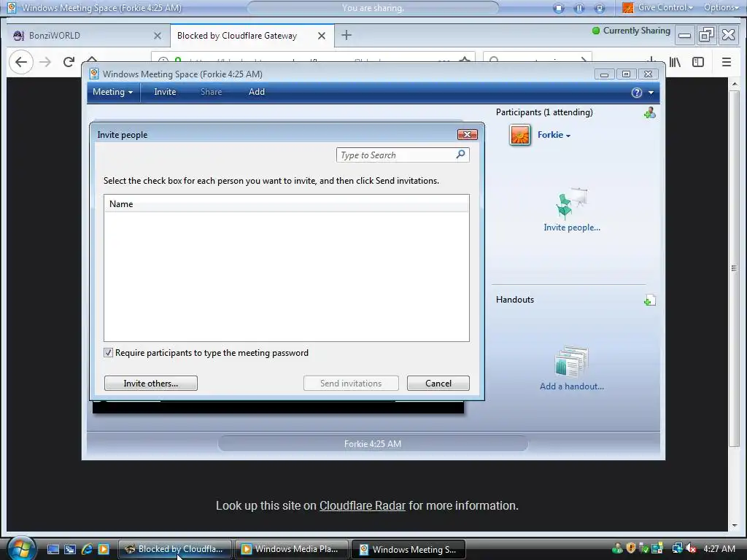The height and width of the screenshot is (560, 747).
Task: Click the orange Forkie picture beside Give Control
Action: coord(628,7)
